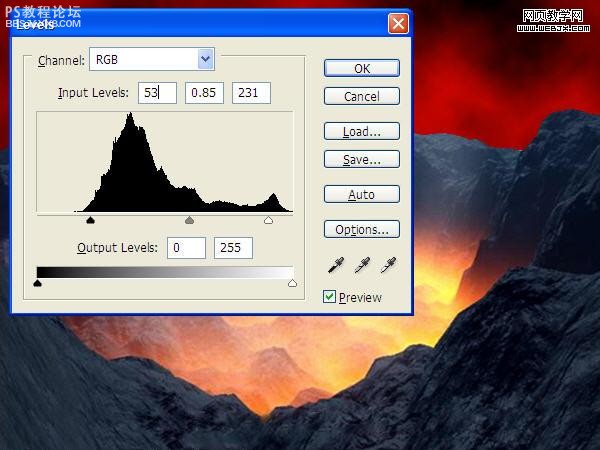Click the Channel label

click(x=61, y=61)
